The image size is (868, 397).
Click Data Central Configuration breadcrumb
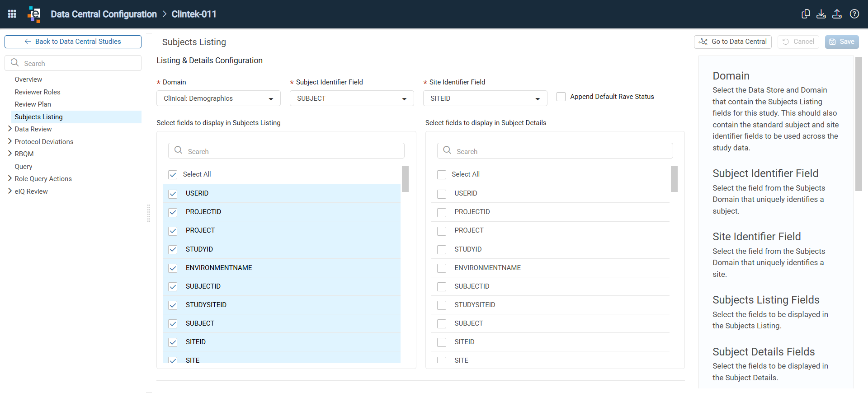(x=104, y=14)
